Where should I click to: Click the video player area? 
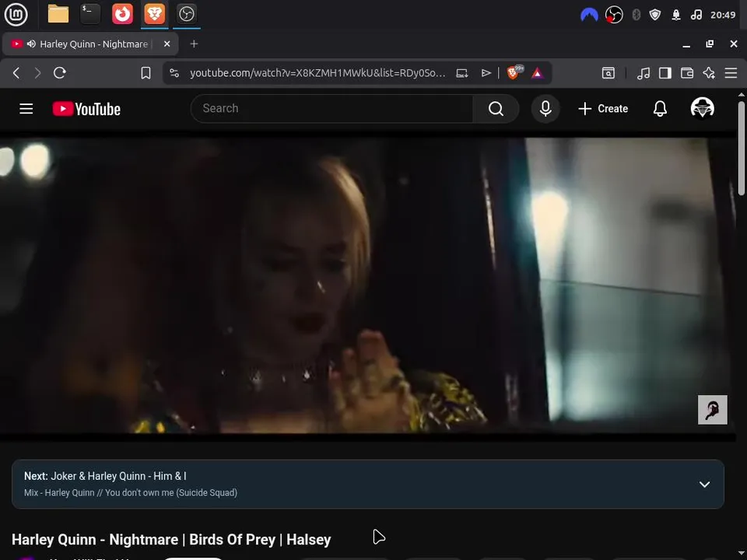point(368,285)
